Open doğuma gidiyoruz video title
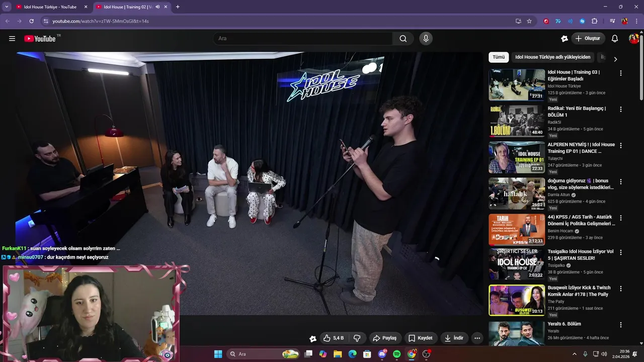 coord(581,184)
